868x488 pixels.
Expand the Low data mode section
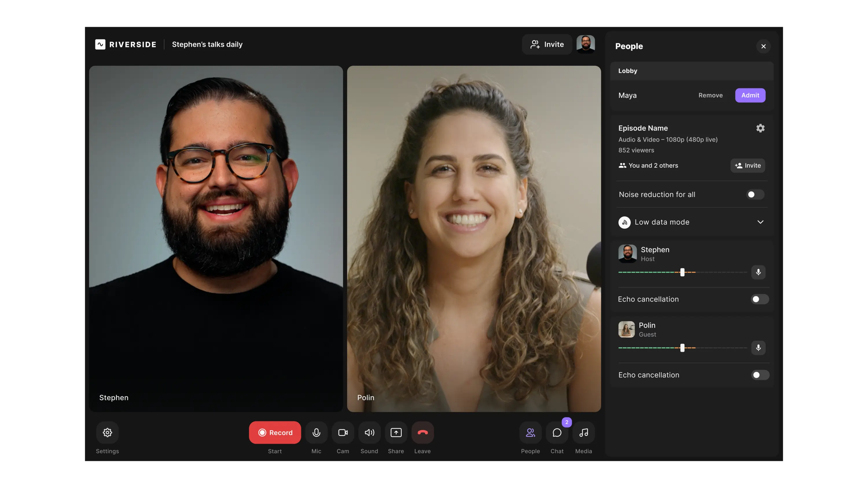pos(760,222)
